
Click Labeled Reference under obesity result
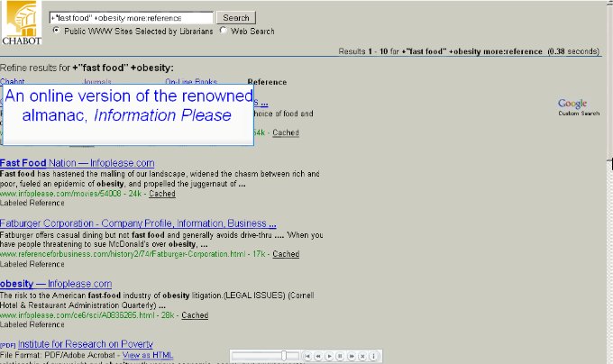32,324
